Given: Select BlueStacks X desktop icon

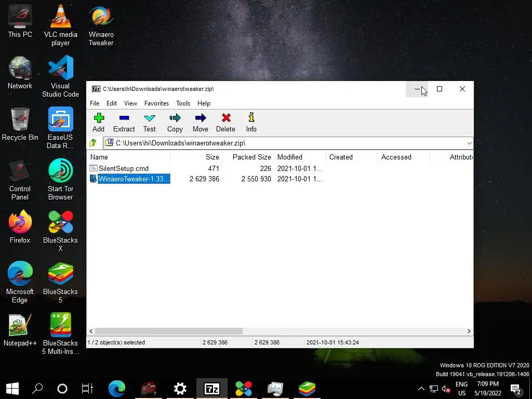Looking at the screenshot, I should (x=60, y=231).
